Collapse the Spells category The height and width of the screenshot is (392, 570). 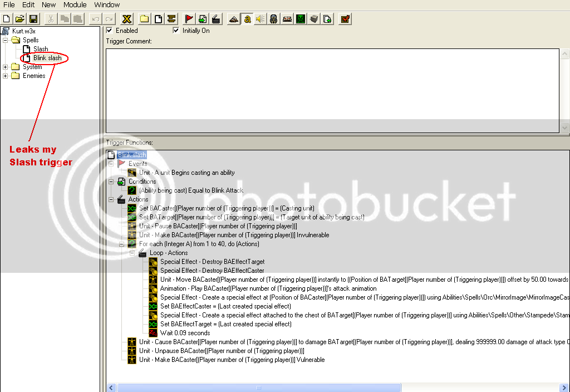[x=5, y=40]
